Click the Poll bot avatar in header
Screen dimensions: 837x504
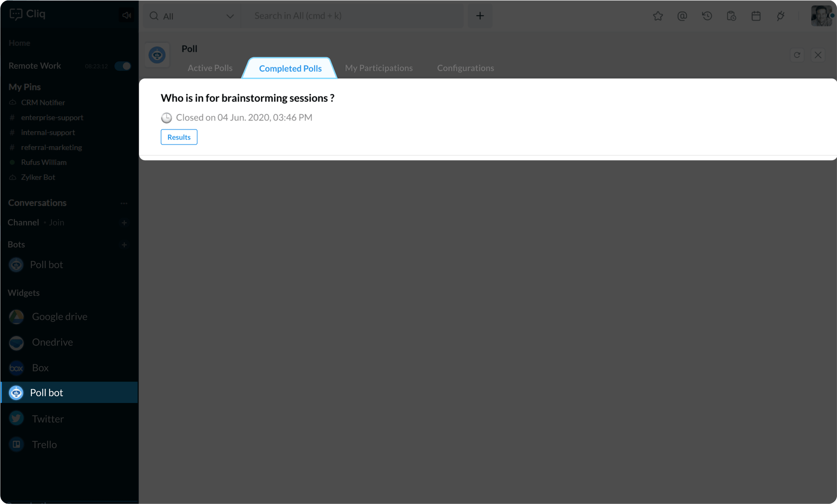coord(157,55)
